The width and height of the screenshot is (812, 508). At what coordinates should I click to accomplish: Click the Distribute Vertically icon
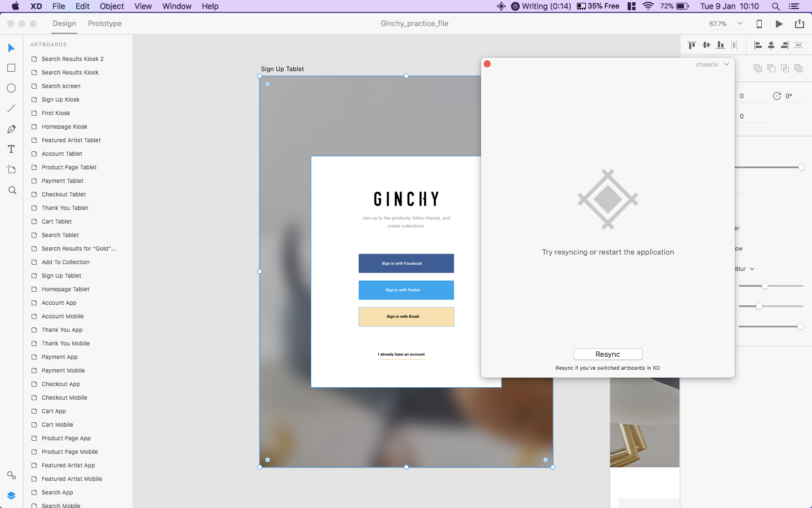(798, 45)
